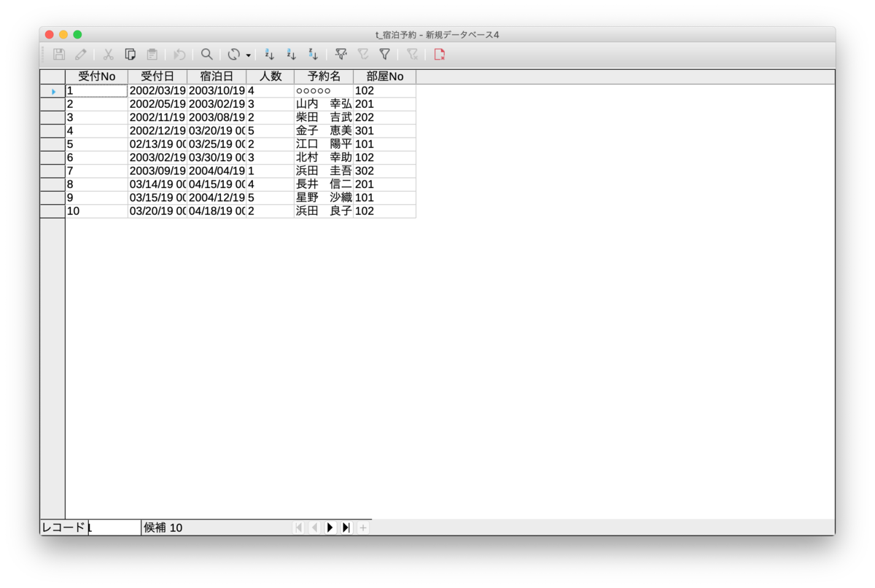Toggle the Edit data pencil icon
This screenshot has height=588, width=875.
[x=80, y=54]
